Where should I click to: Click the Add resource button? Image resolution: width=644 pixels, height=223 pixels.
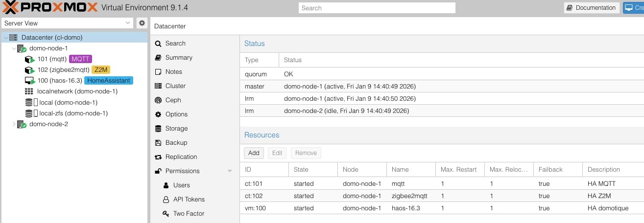click(x=254, y=153)
